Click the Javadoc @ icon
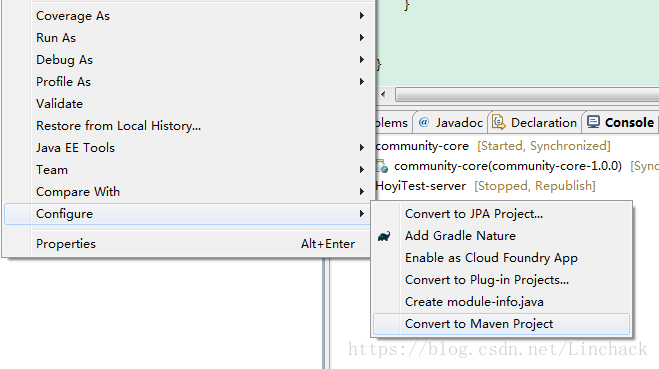 (424, 122)
